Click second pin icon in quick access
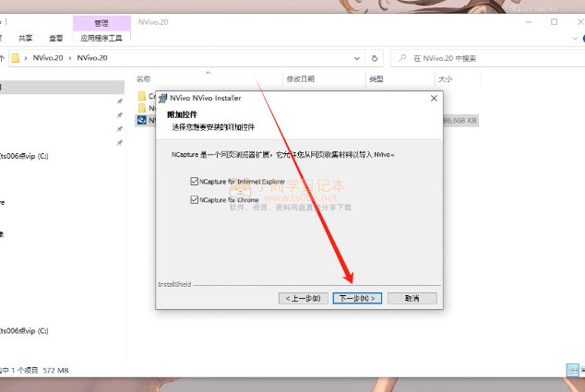 [x=119, y=115]
